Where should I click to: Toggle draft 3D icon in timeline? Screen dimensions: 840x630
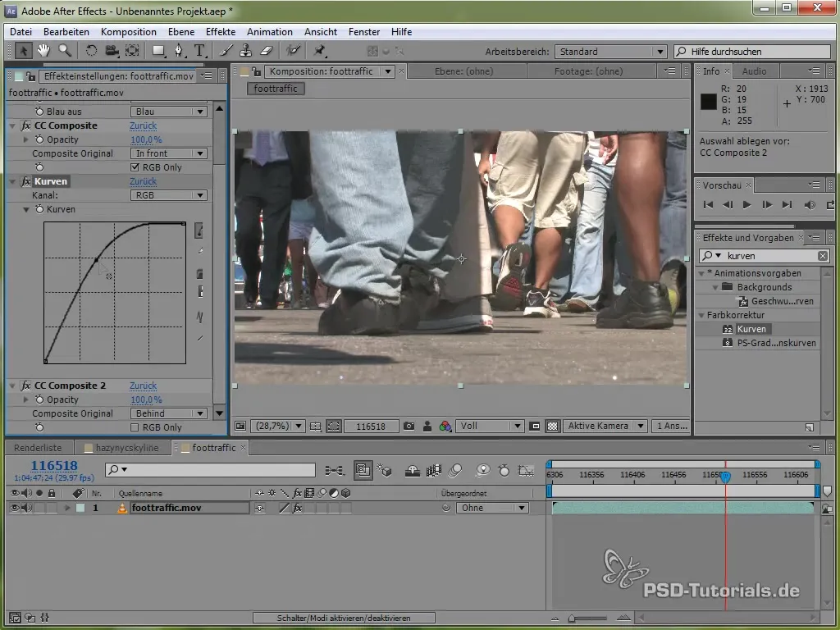[x=384, y=470]
